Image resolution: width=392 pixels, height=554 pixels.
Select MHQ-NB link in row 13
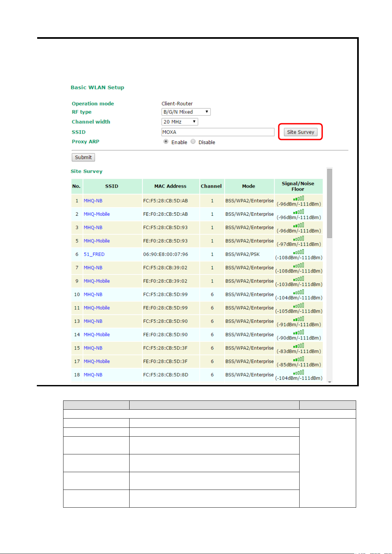pos(93,321)
